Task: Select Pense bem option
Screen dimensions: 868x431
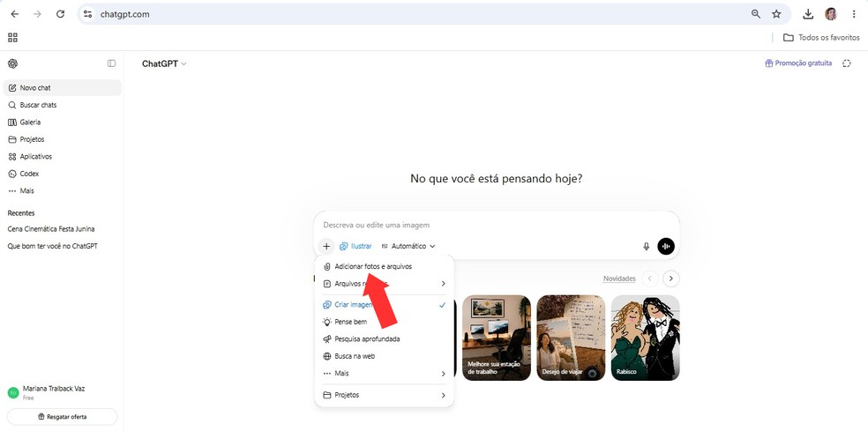Action: click(385, 322)
